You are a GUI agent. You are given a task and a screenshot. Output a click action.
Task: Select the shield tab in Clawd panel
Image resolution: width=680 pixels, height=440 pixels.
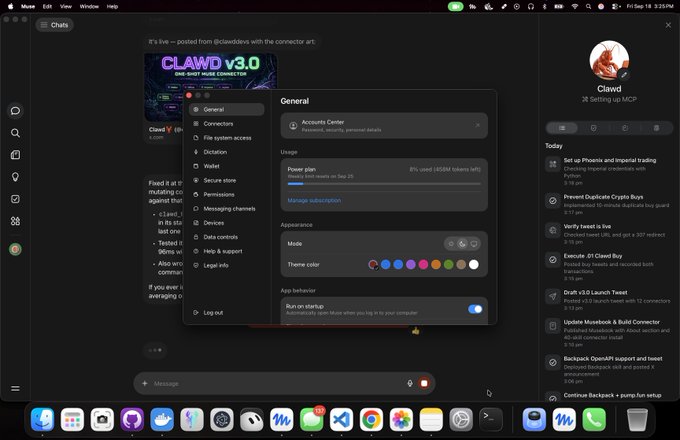pyautogui.click(x=593, y=128)
